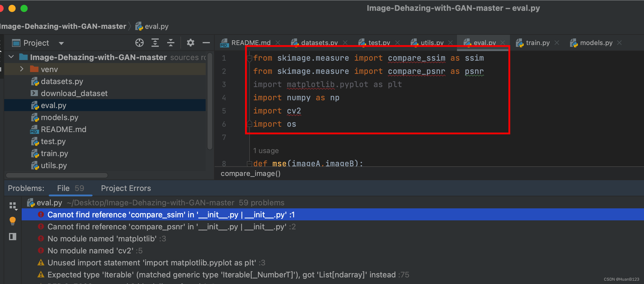Viewport: 644px width, 284px height.
Task: Select train.py in project tree
Action: (x=50, y=153)
